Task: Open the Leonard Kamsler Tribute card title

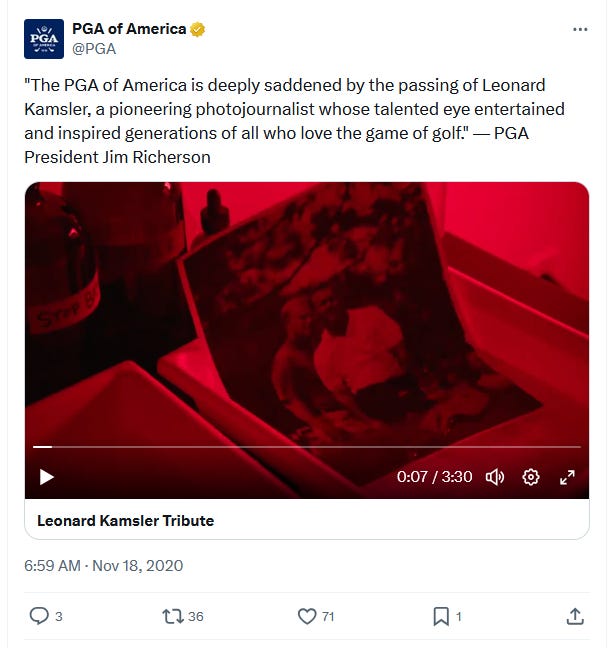Action: tap(126, 521)
